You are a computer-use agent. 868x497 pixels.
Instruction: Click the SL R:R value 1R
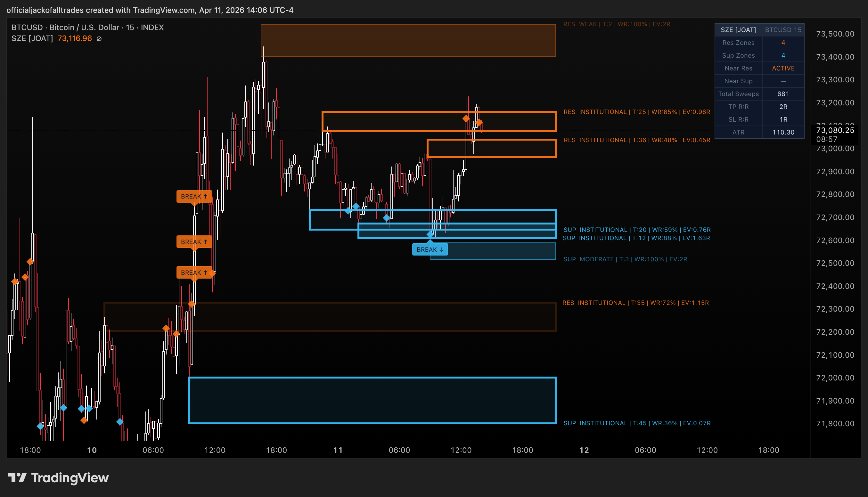783,119
